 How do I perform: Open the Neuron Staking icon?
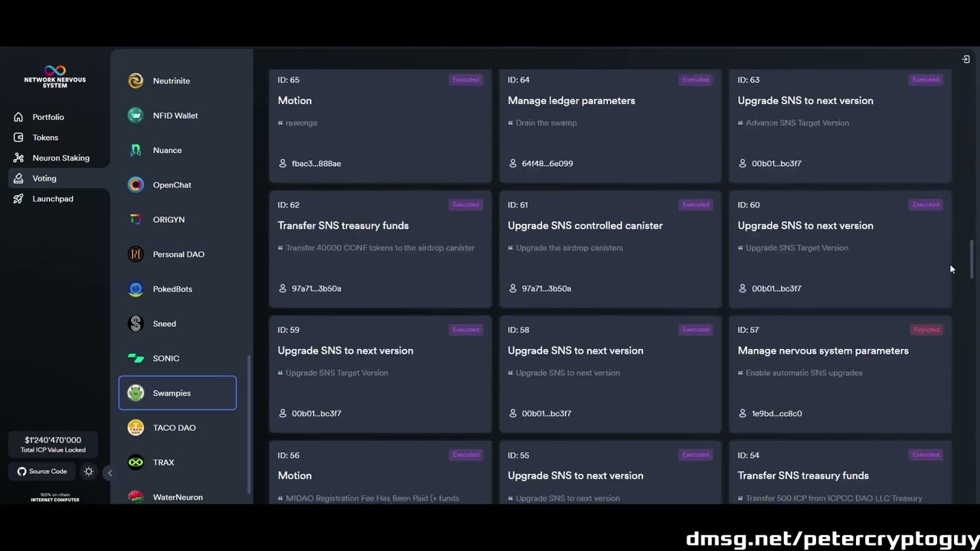point(18,158)
